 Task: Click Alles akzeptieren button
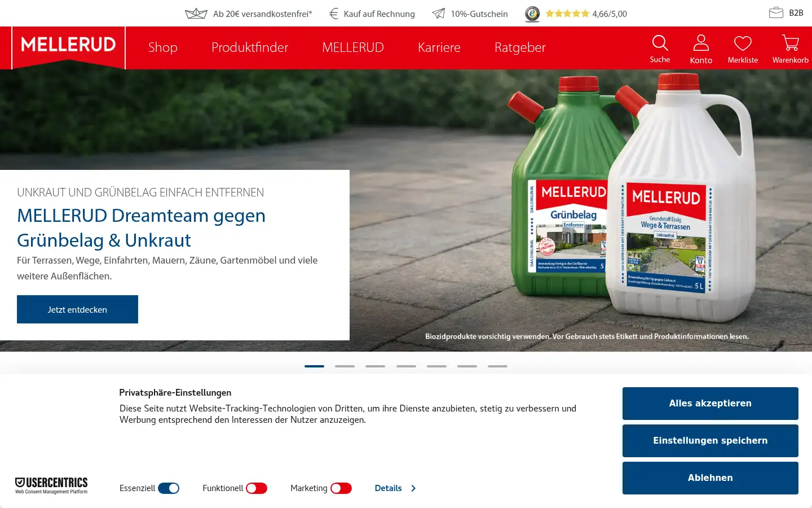tap(710, 404)
